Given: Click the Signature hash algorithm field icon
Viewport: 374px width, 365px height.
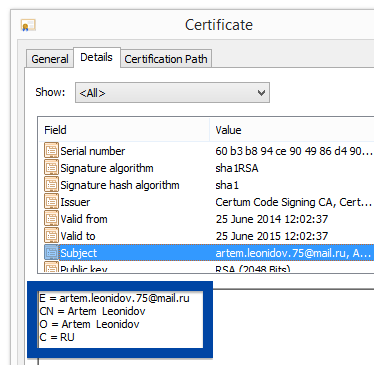Looking at the screenshot, I should click(x=51, y=185).
